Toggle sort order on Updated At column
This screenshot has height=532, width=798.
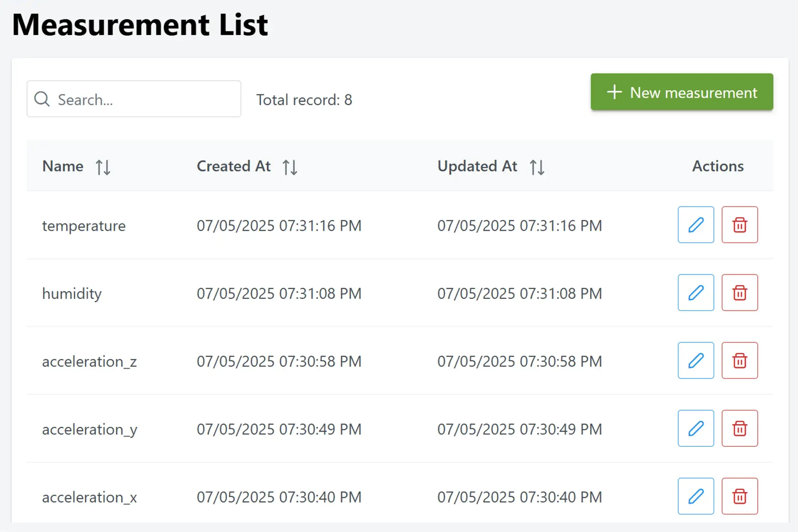pyautogui.click(x=537, y=167)
